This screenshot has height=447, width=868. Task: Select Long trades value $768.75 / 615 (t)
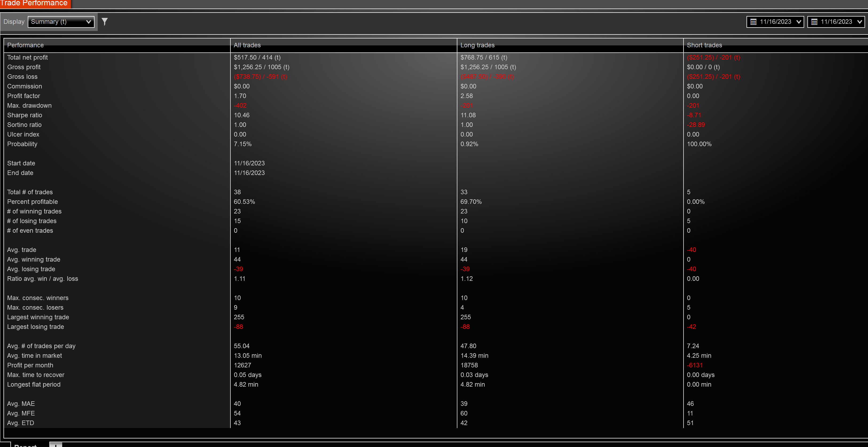pos(484,58)
